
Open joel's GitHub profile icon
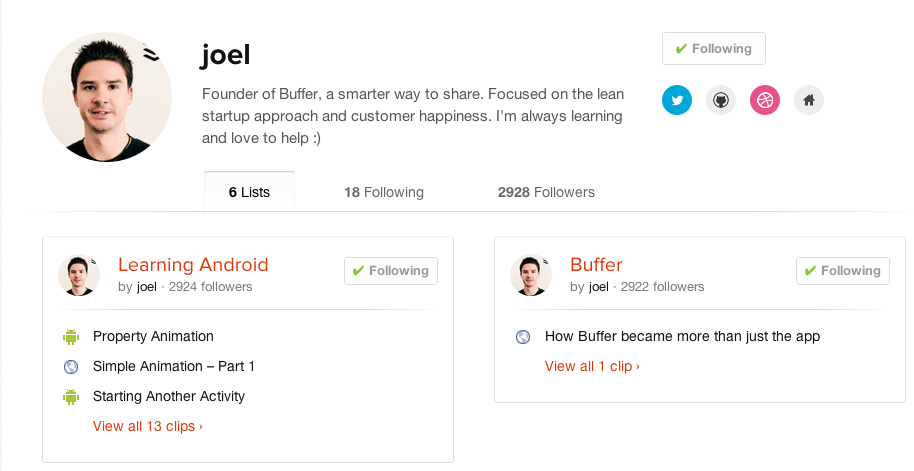click(721, 100)
